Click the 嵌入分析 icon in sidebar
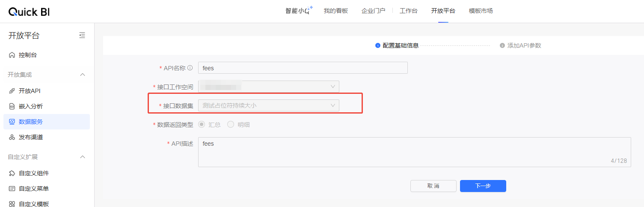 (12, 106)
